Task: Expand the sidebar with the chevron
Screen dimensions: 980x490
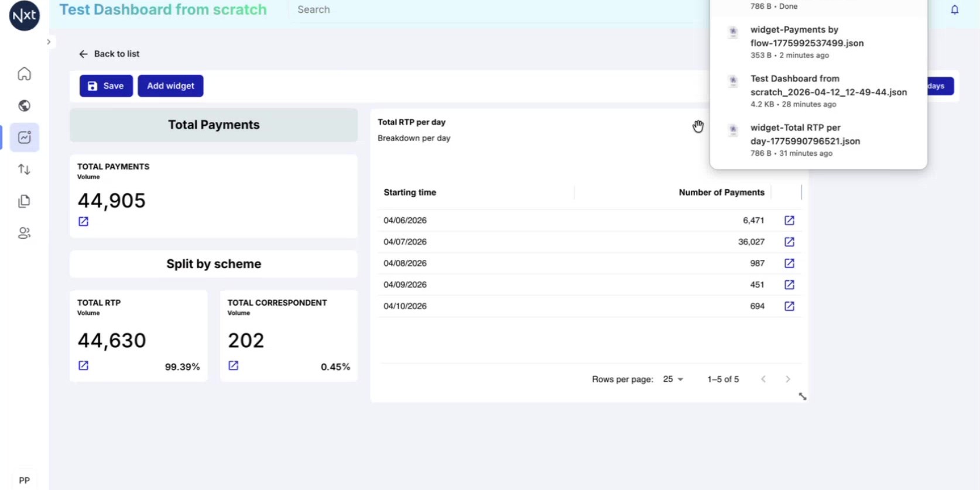Action: 49,42
